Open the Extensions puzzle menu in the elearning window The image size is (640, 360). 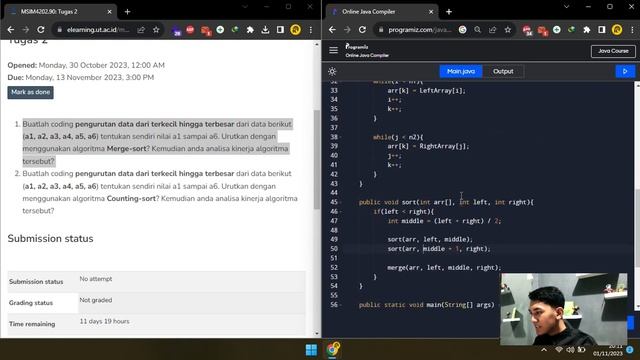250,30
